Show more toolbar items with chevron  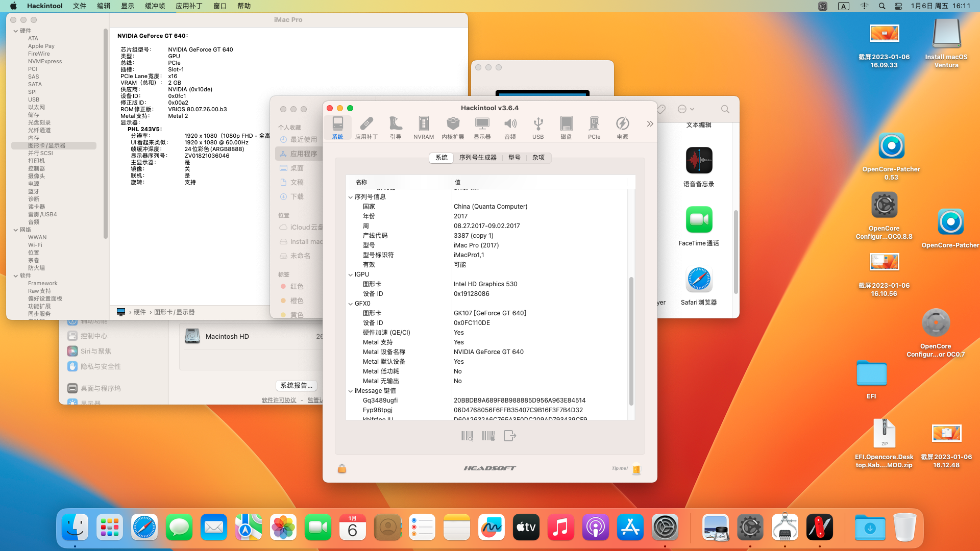click(x=650, y=123)
